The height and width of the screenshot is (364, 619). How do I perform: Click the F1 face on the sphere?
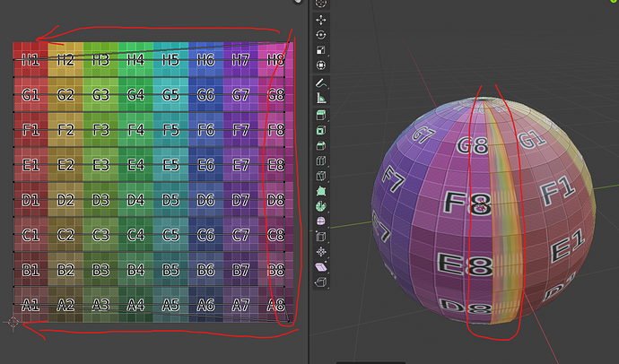click(x=557, y=191)
